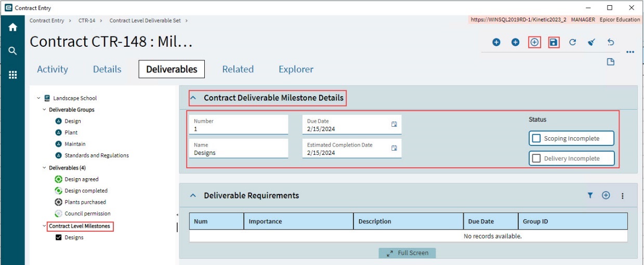Open the three-dot overflow menu in header
644x265 pixels.
click(630, 52)
